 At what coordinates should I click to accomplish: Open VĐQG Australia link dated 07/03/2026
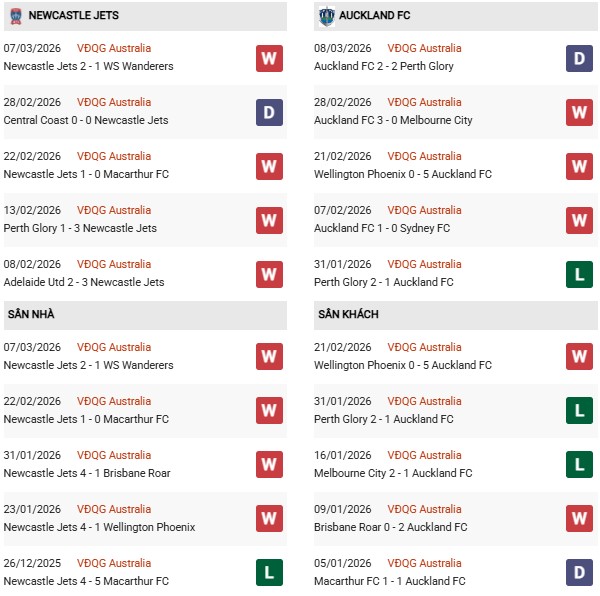click(x=114, y=48)
